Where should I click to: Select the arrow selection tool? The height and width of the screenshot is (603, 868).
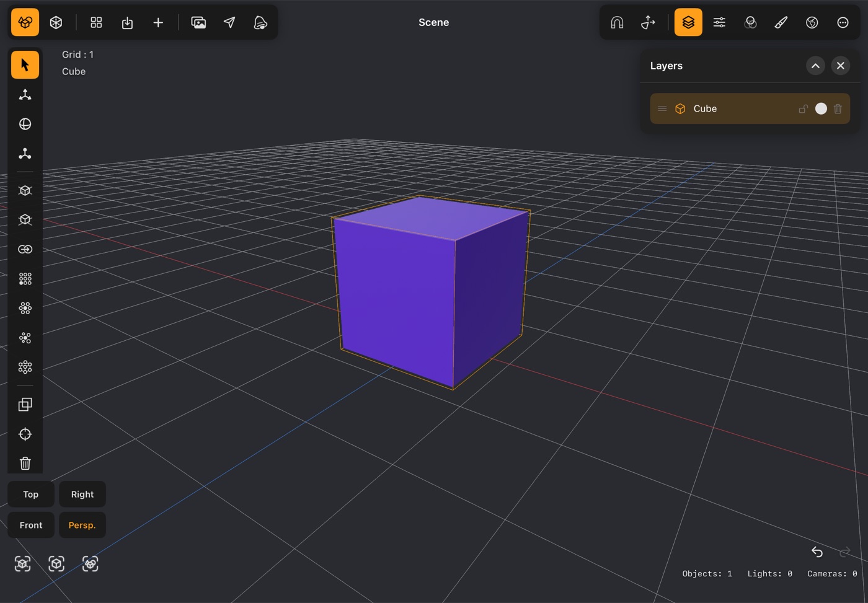coord(25,65)
